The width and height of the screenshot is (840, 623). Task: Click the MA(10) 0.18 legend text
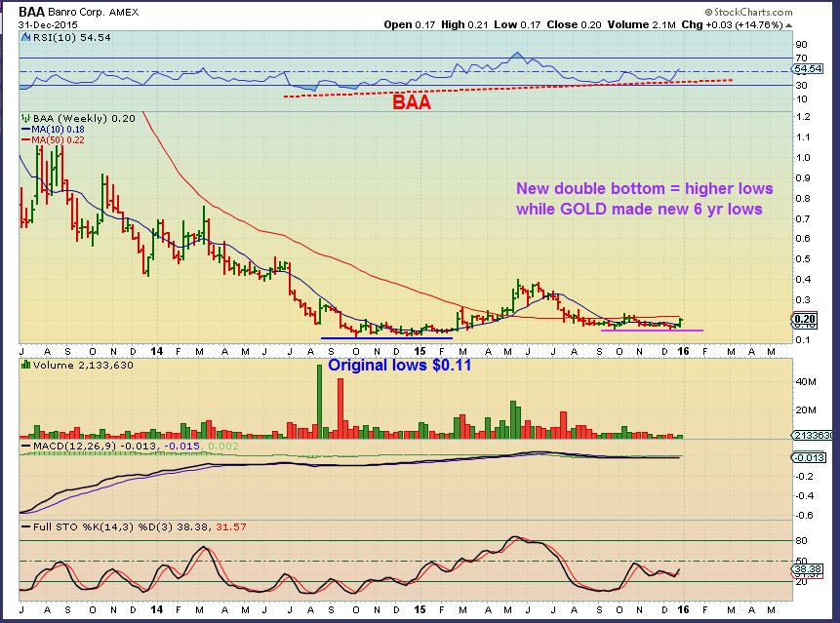coord(58,130)
